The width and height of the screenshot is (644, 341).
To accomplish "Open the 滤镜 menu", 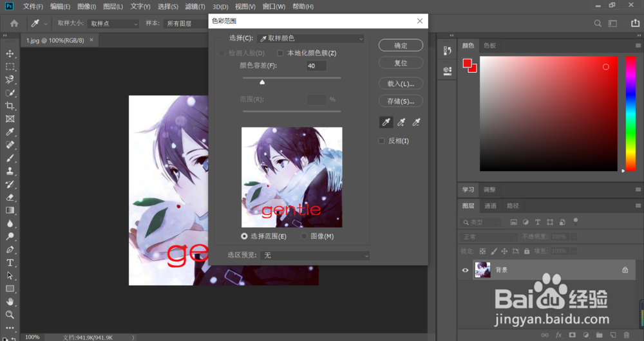I will coord(194,6).
